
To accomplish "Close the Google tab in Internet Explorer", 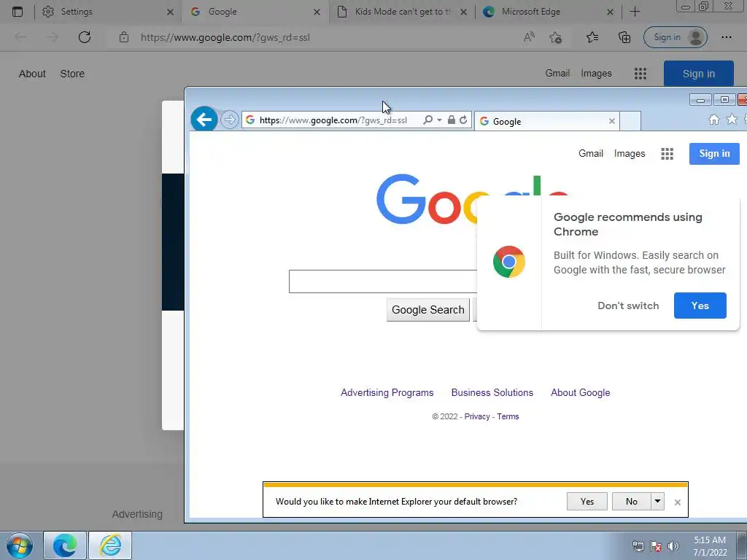I will point(612,121).
